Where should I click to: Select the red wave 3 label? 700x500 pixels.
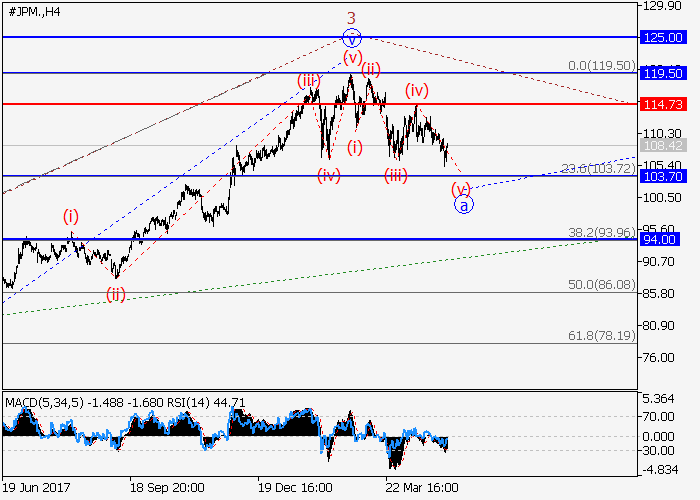(351, 18)
